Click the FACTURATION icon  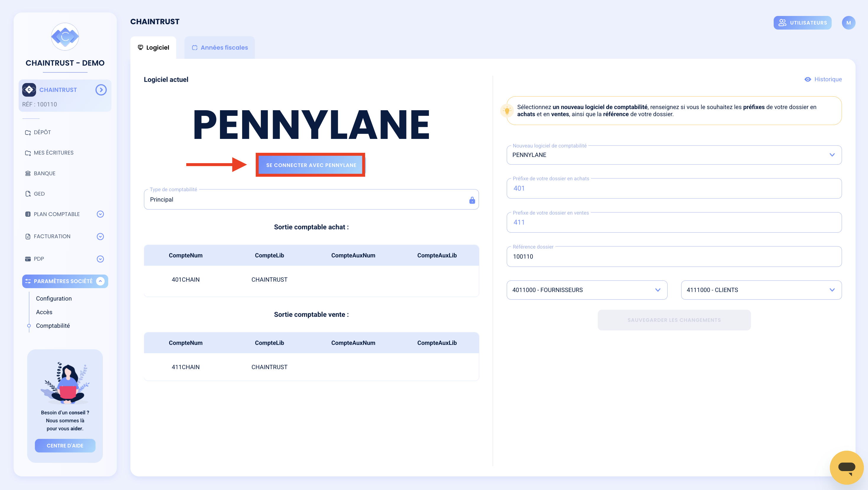(28, 236)
